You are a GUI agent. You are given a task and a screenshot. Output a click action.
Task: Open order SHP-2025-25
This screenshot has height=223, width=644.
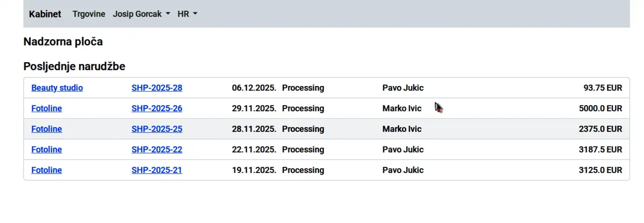click(x=157, y=129)
